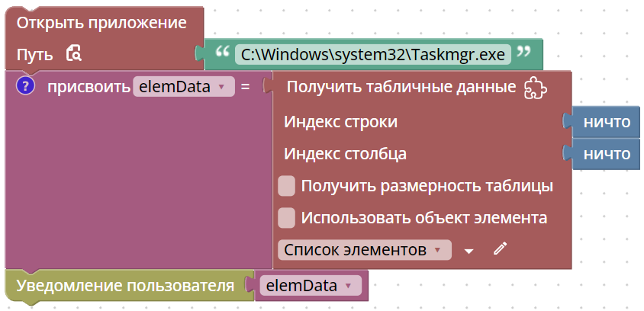The image size is (644, 311).
Task: Select the ничто block for Индекс столбца
Action: pos(606,154)
